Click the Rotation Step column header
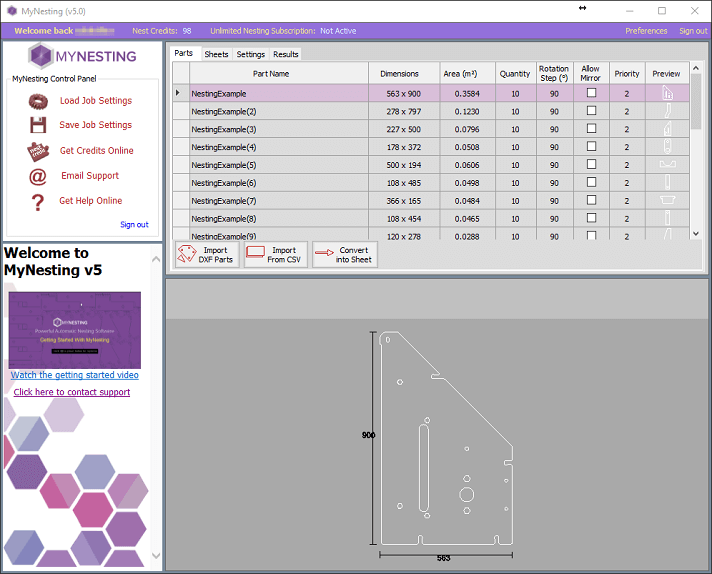This screenshot has width=712, height=574. coord(554,73)
